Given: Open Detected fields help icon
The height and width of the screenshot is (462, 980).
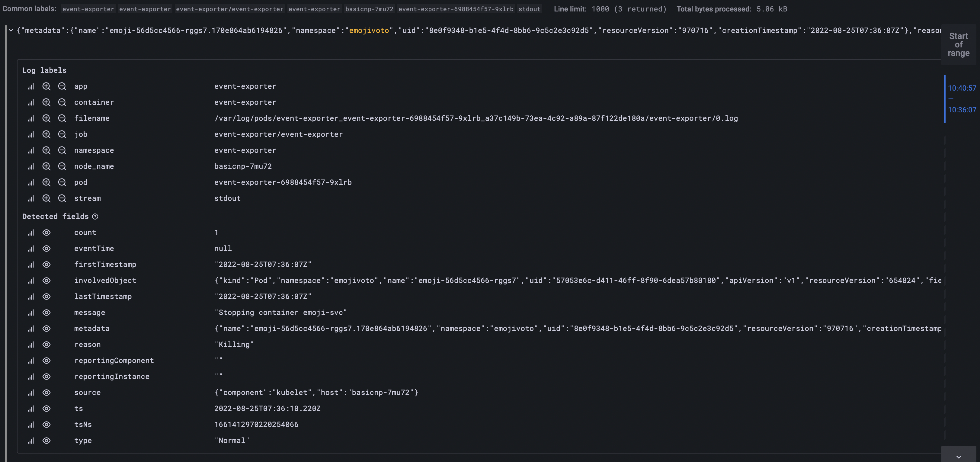Looking at the screenshot, I should tap(95, 217).
